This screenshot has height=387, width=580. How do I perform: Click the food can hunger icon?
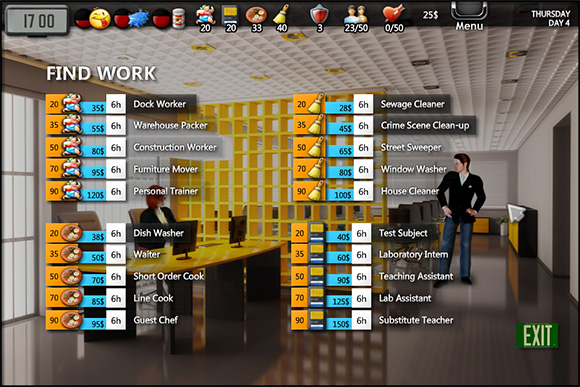tap(179, 18)
